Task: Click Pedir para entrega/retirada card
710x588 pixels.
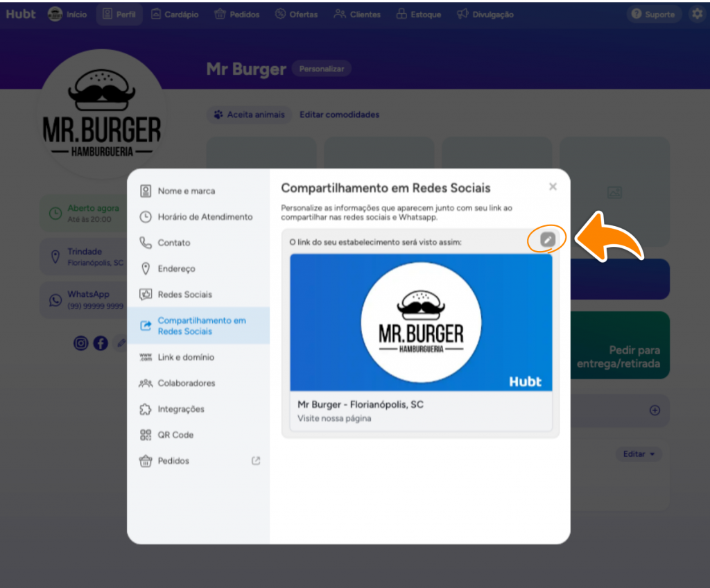Action: (619, 345)
